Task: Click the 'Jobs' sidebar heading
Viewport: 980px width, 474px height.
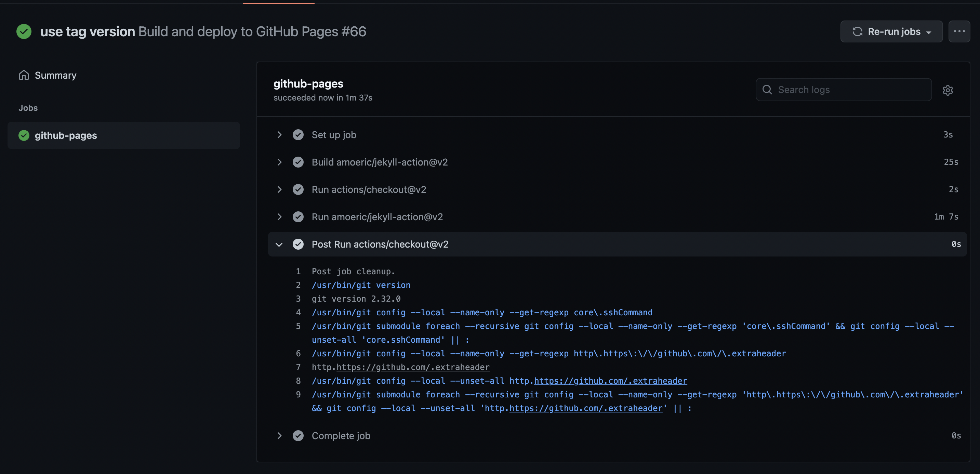Action: coord(28,108)
